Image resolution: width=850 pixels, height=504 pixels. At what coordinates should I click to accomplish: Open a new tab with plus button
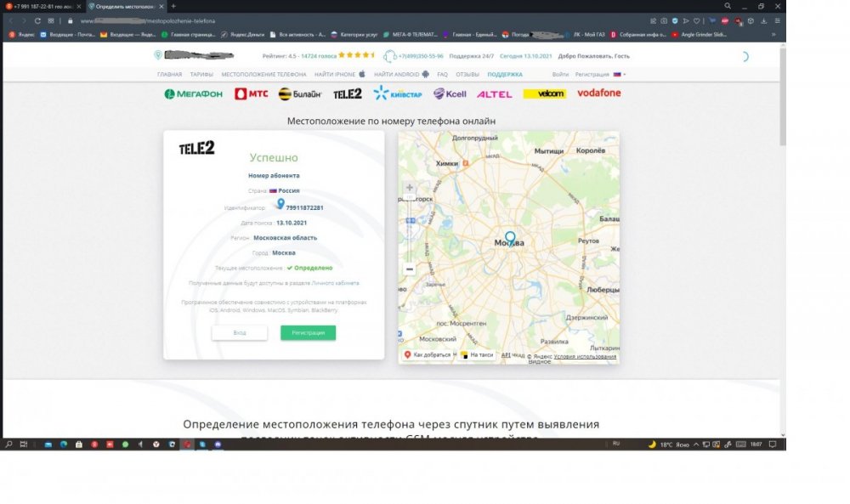click(x=173, y=6)
